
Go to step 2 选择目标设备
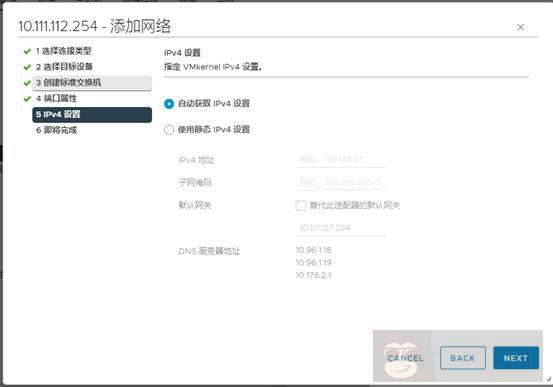[64, 67]
